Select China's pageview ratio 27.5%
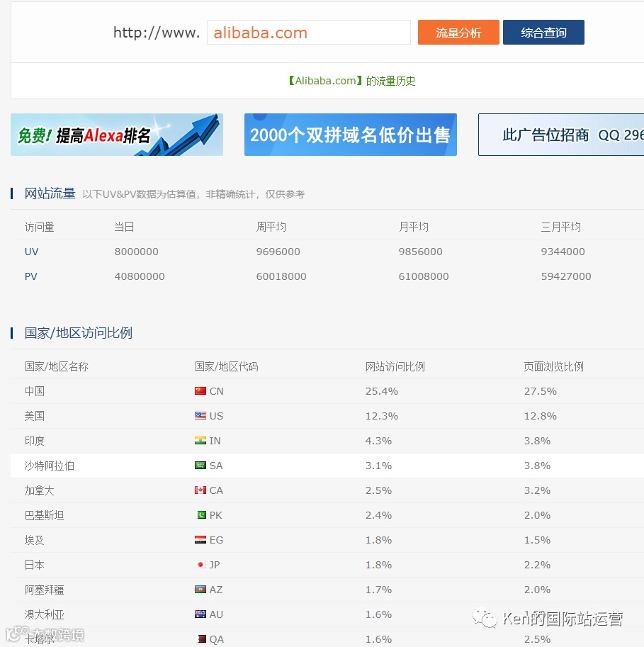Viewport: 644px width, 647px height. click(x=541, y=390)
